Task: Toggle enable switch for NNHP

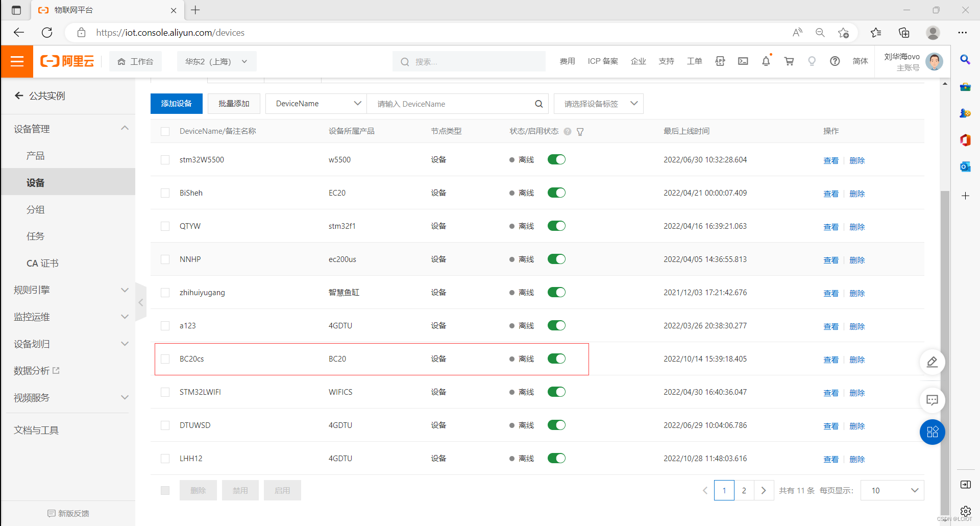Action: click(556, 259)
